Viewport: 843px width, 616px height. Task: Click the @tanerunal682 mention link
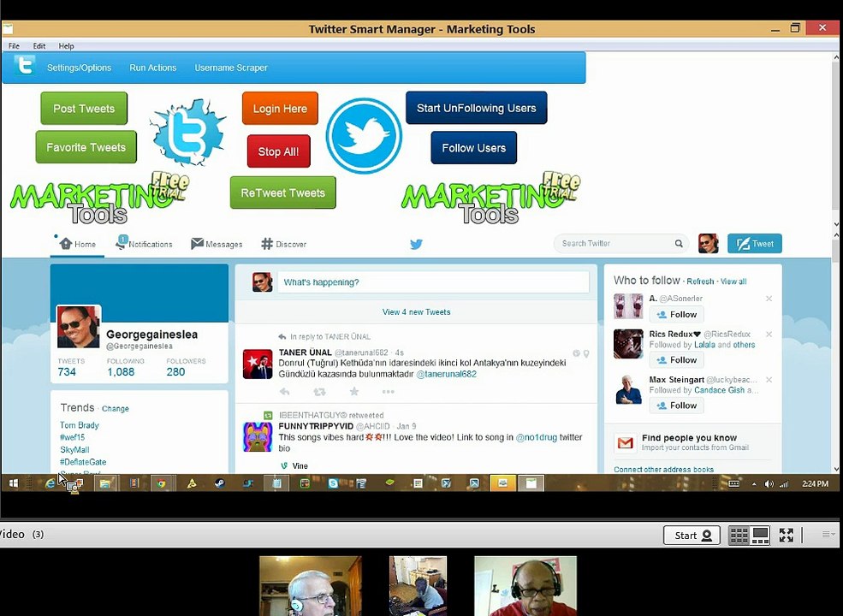pos(446,374)
